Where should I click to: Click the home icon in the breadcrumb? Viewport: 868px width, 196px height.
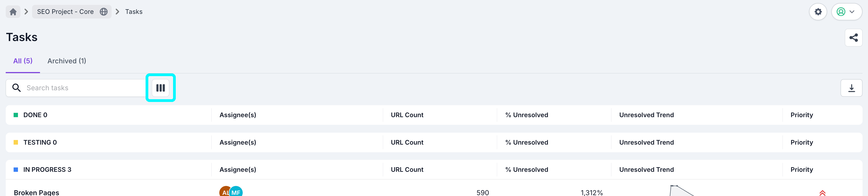[x=13, y=11]
